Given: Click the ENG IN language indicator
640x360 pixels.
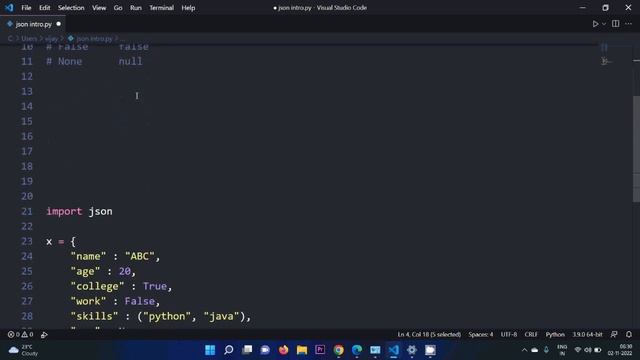Looking at the screenshot, I should click(x=562, y=350).
